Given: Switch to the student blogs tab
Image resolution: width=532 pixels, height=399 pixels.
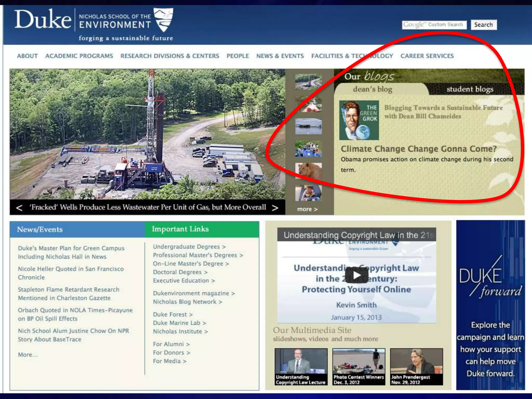Looking at the screenshot, I should (x=470, y=89).
